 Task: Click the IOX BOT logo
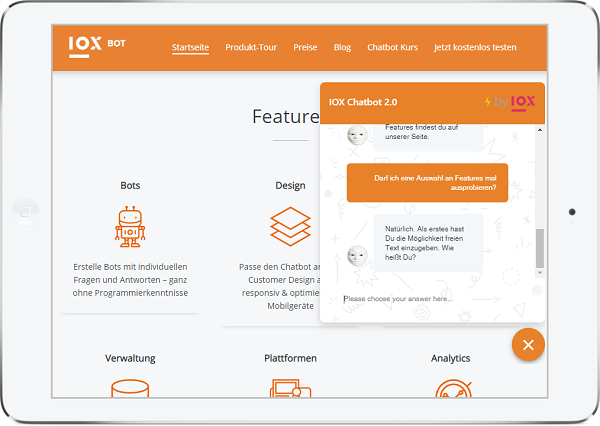click(x=97, y=47)
